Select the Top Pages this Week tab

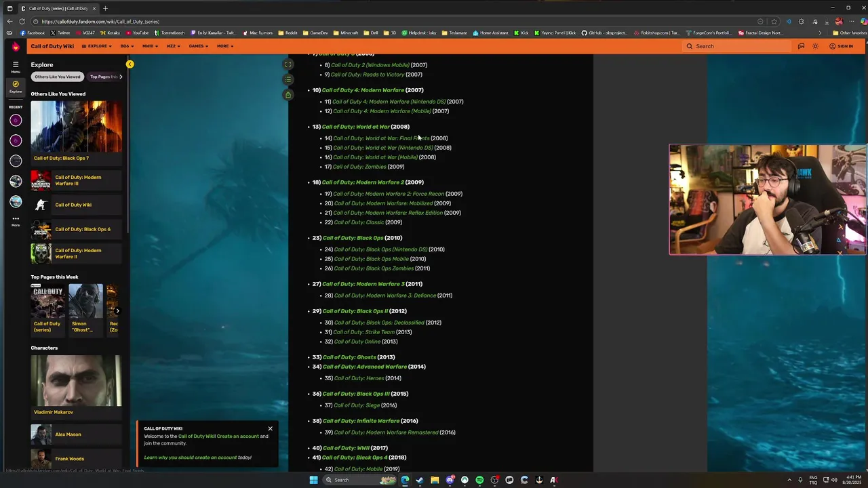tap(104, 77)
